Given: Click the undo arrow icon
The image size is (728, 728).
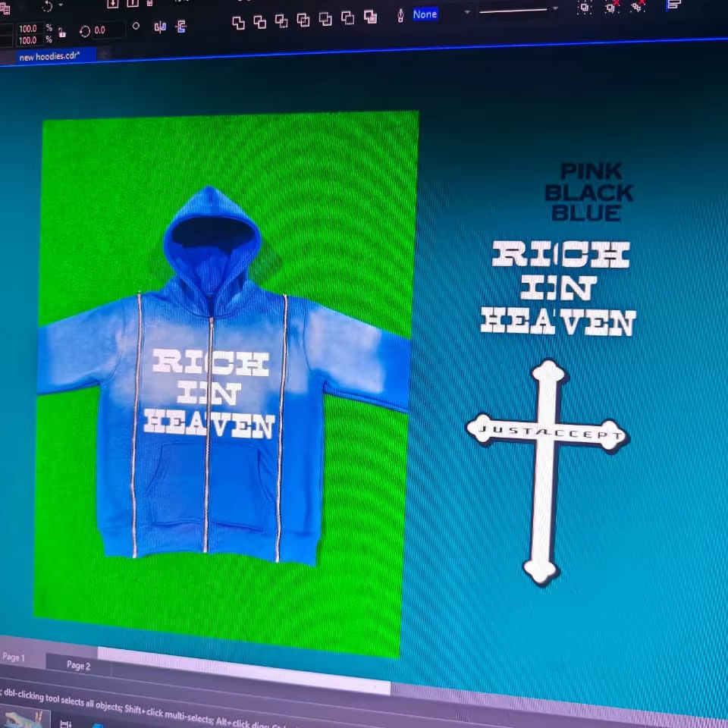Looking at the screenshot, I should (47, 7).
